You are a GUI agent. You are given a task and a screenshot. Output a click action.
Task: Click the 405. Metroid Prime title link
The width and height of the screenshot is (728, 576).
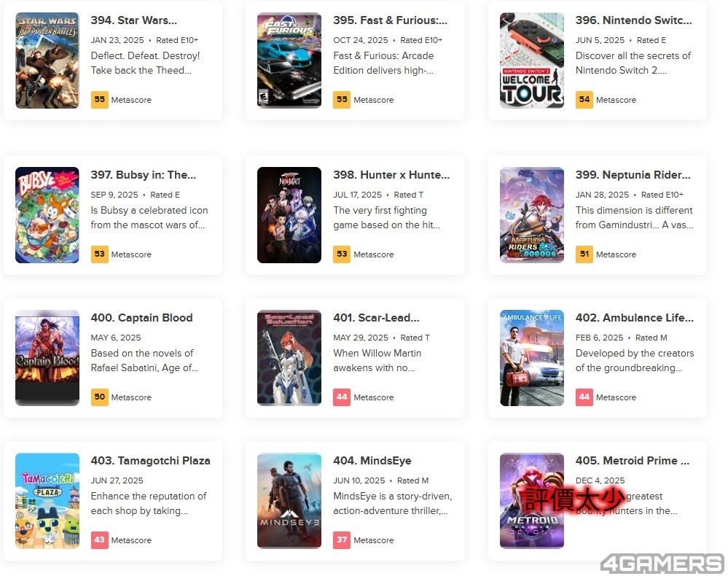pos(633,461)
